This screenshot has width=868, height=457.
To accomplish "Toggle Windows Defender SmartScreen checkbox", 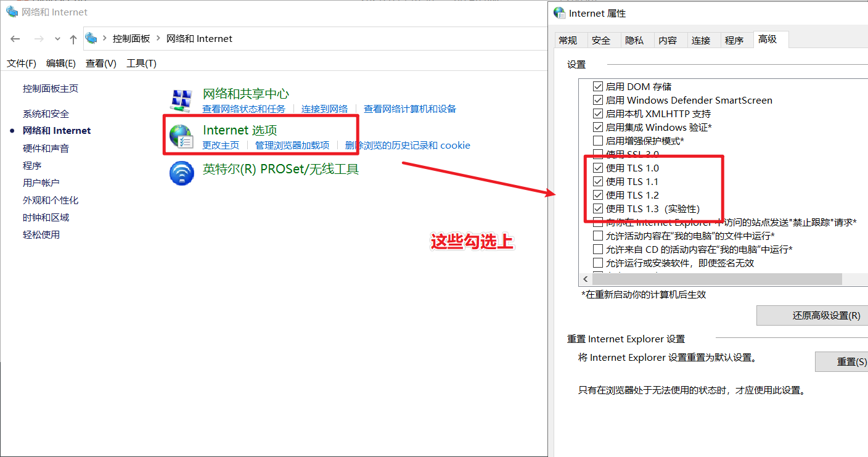I will tap(597, 100).
